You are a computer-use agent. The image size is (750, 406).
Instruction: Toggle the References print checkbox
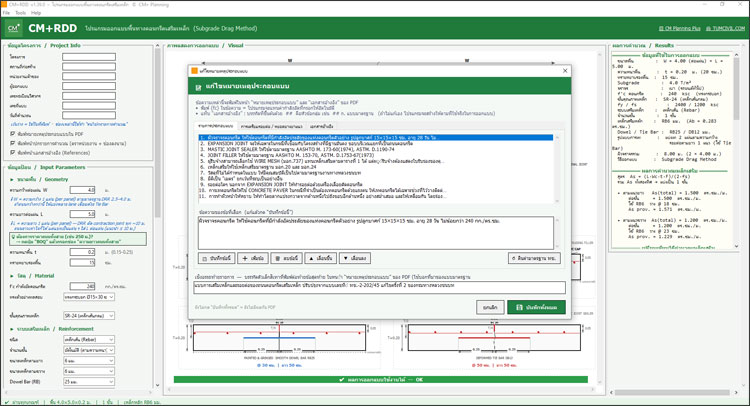12,153
